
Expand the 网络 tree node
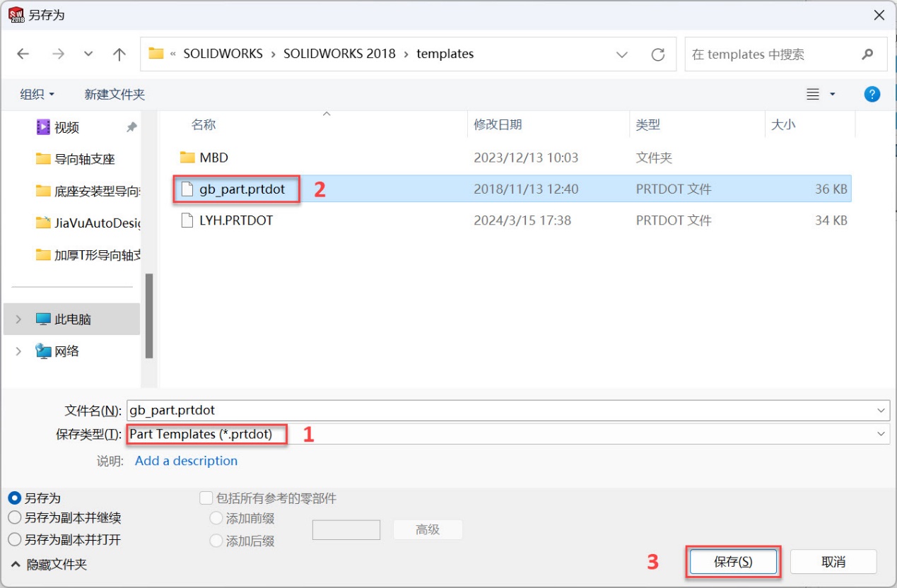coord(19,351)
